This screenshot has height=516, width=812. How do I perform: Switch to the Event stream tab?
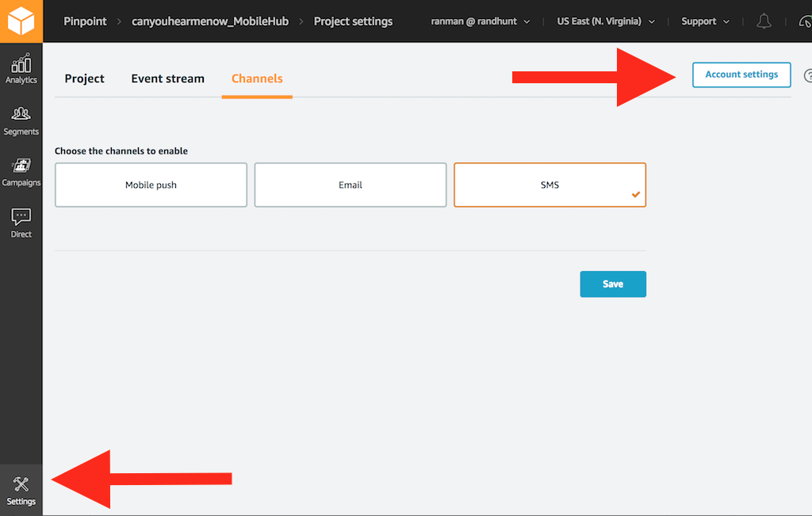pyautogui.click(x=168, y=78)
